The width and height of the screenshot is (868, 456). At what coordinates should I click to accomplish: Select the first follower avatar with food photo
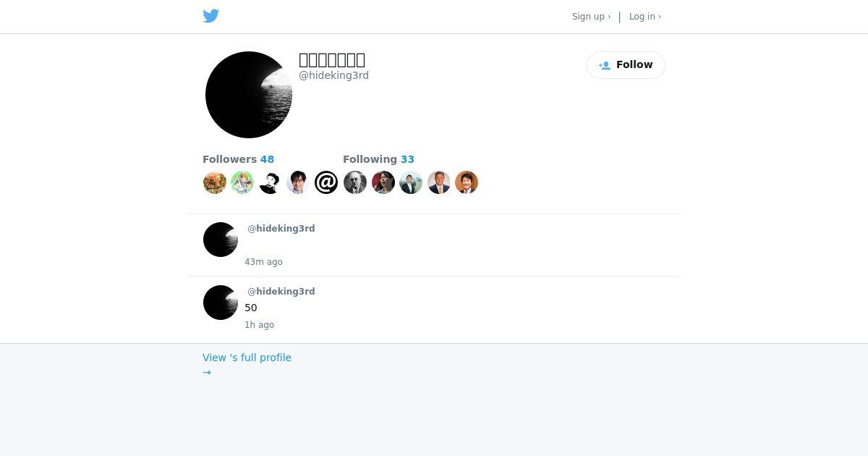pos(214,182)
